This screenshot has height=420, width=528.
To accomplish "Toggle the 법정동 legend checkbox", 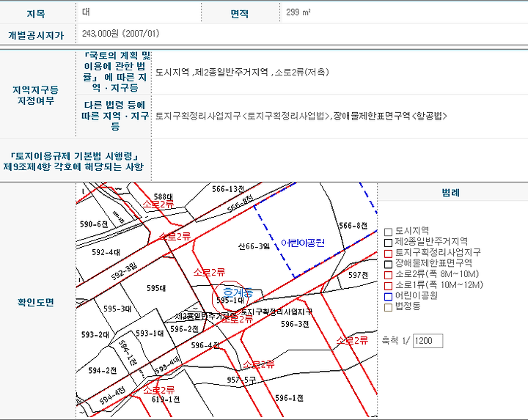I will click(x=388, y=307).
